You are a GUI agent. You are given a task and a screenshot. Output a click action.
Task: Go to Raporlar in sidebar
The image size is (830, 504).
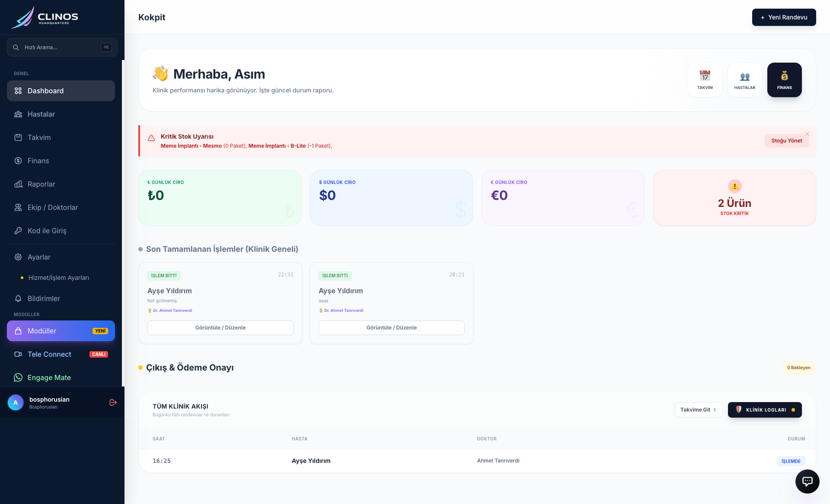pyautogui.click(x=41, y=184)
